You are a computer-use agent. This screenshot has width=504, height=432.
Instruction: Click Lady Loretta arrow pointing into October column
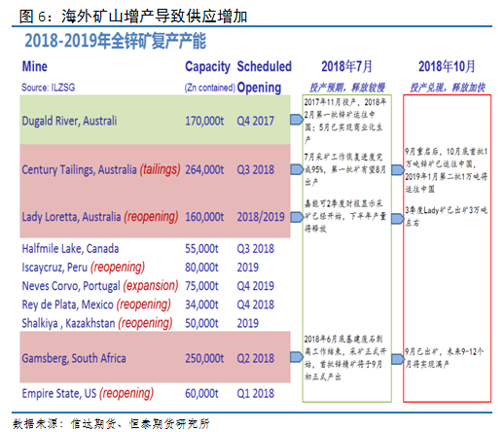point(398,219)
